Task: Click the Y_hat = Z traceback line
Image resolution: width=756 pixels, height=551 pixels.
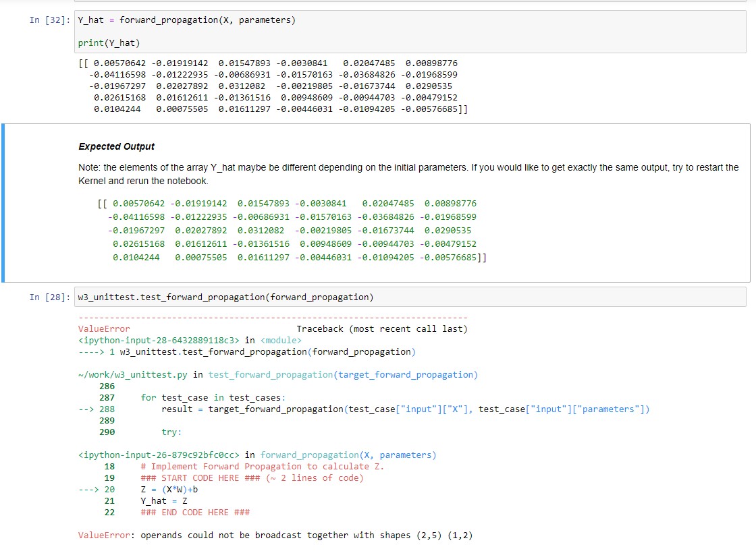Action: tap(159, 501)
